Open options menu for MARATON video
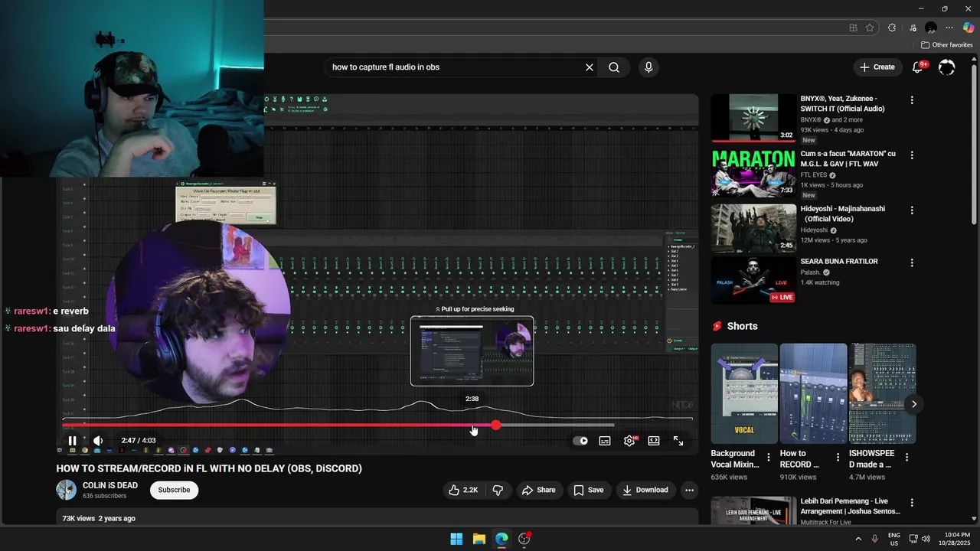The width and height of the screenshot is (980, 551). pyautogui.click(x=911, y=155)
